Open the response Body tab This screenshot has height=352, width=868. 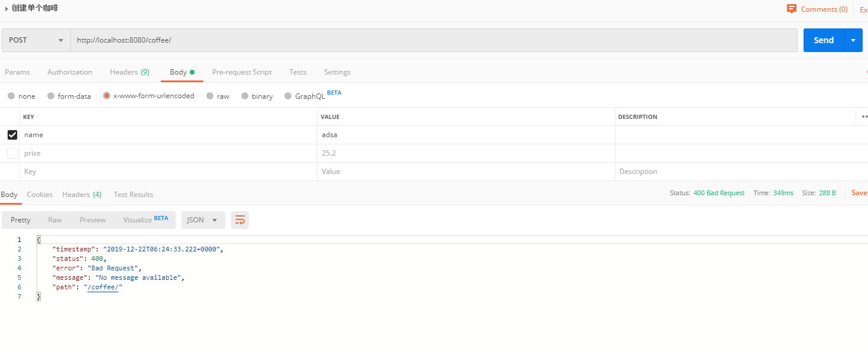tap(9, 195)
